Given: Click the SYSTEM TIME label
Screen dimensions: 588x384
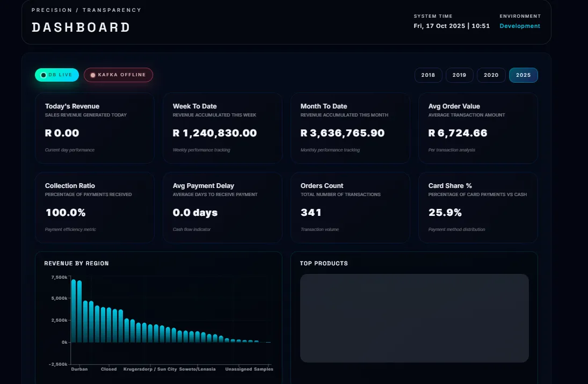Looking at the screenshot, I should coord(433,16).
